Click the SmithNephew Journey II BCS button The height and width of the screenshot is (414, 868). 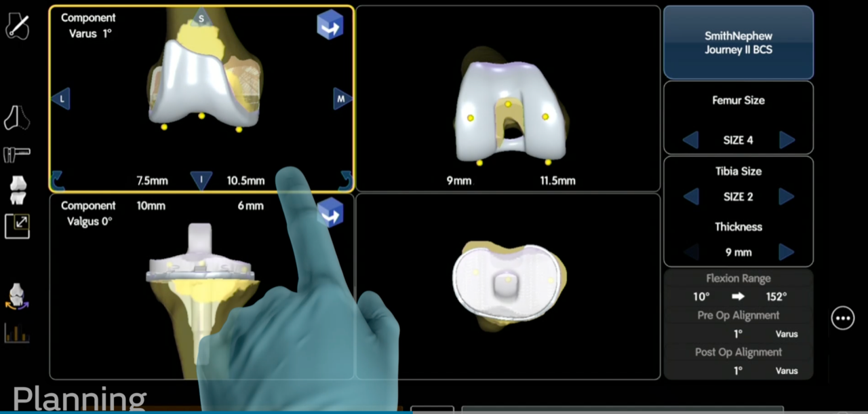738,43
